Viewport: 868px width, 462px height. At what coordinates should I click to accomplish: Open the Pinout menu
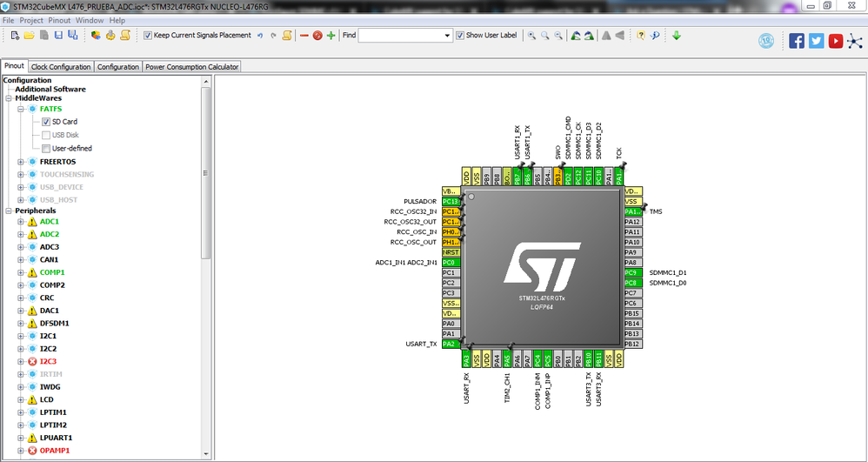click(x=59, y=20)
